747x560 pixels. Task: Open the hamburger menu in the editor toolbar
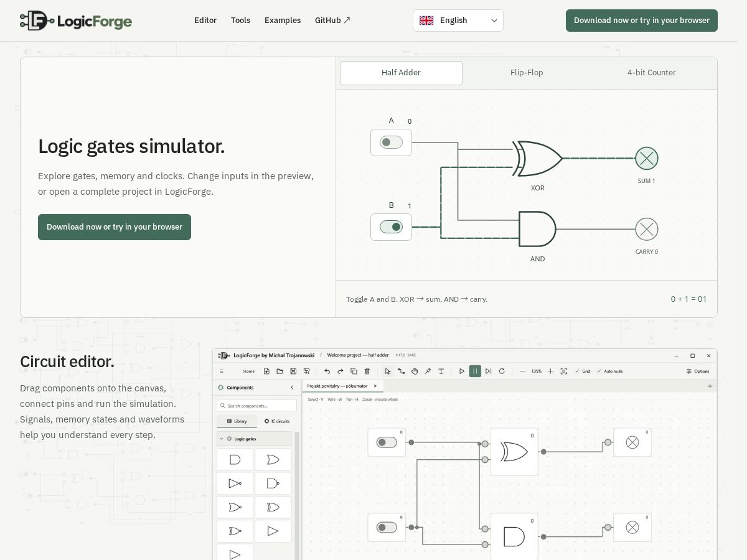pyautogui.click(x=222, y=371)
